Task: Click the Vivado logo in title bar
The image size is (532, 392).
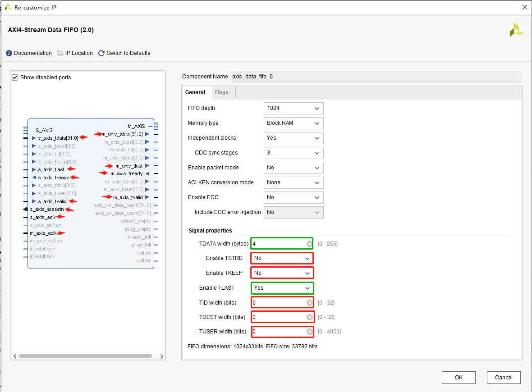Action: 8,7
